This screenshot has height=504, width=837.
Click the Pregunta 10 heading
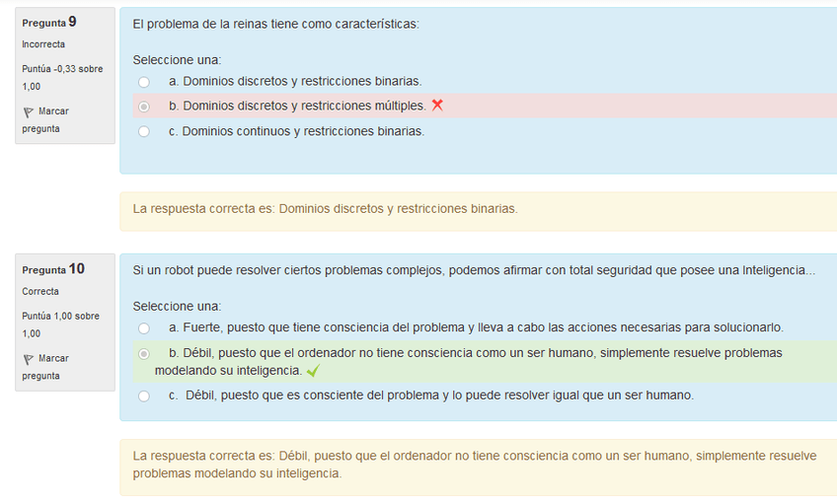(x=53, y=269)
